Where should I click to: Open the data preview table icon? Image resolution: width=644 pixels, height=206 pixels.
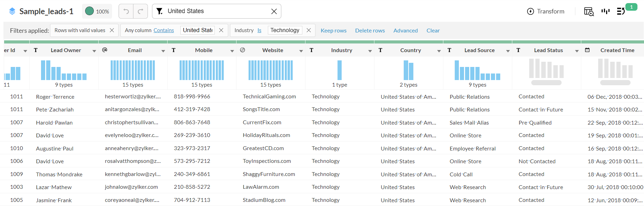[x=588, y=11]
